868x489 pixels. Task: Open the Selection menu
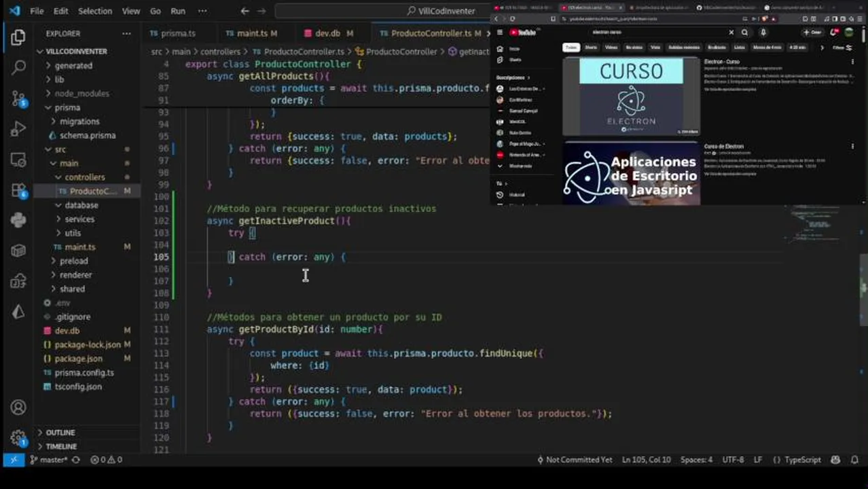click(x=95, y=11)
